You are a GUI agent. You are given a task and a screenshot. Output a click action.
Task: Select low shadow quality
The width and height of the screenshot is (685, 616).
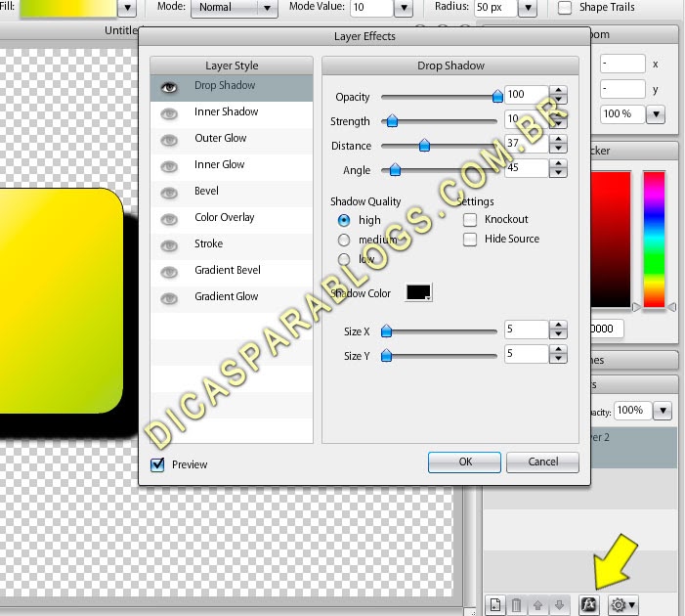(344, 259)
